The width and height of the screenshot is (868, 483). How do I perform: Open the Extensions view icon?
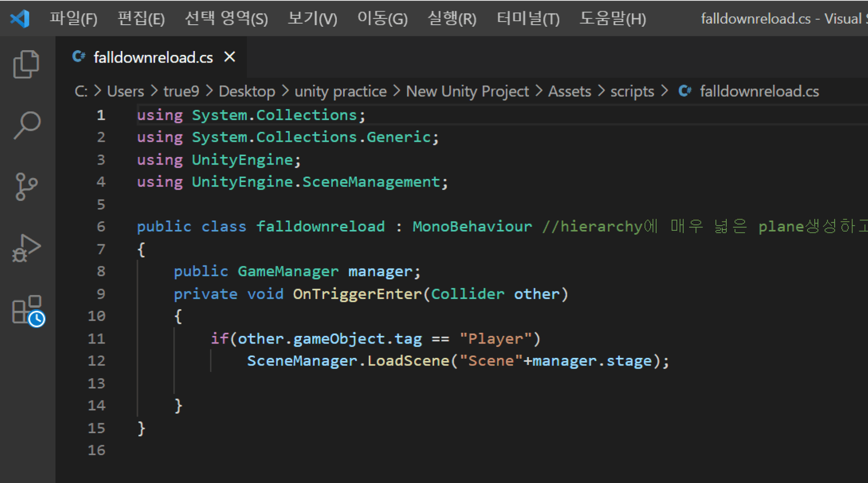28,310
